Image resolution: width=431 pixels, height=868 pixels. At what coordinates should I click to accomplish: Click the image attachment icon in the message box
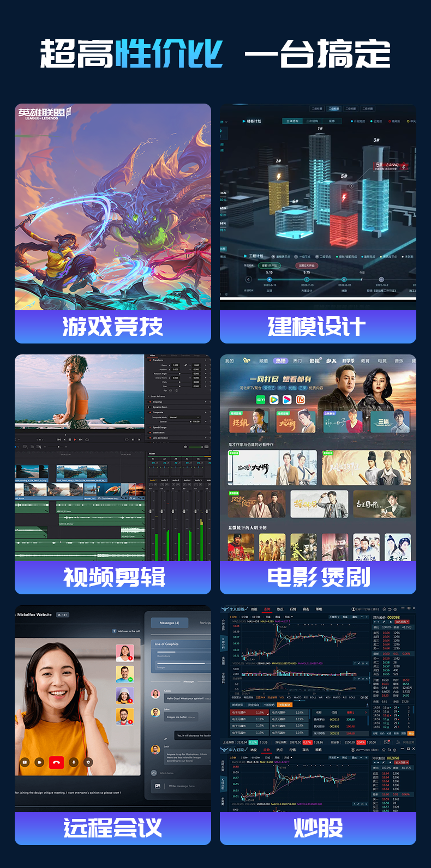[158, 786]
